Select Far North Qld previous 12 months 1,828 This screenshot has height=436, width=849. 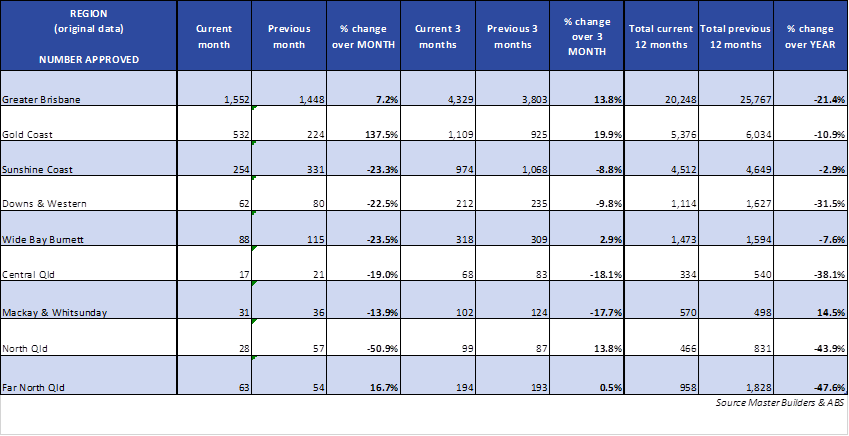736,375
